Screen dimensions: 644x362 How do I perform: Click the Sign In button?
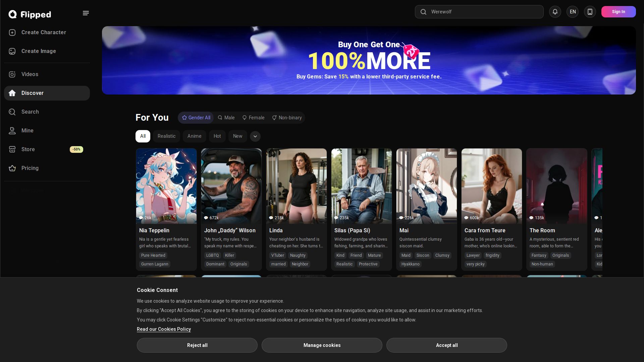[x=619, y=12]
